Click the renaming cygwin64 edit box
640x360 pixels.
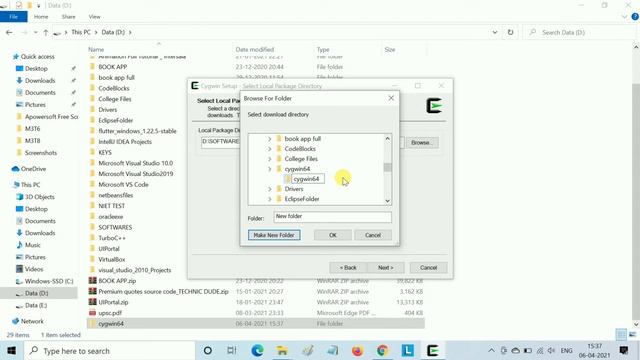click(x=308, y=179)
